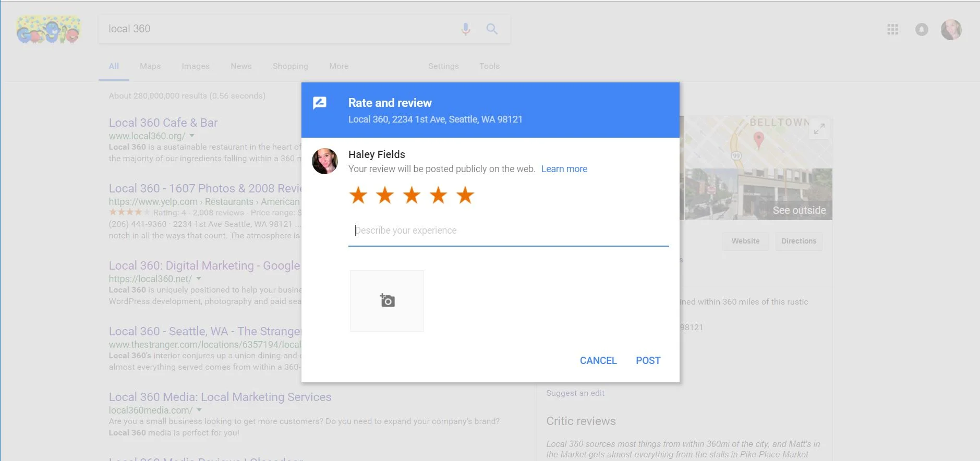Click the Suggest an edit link
This screenshot has height=461, width=980.
tap(575, 393)
